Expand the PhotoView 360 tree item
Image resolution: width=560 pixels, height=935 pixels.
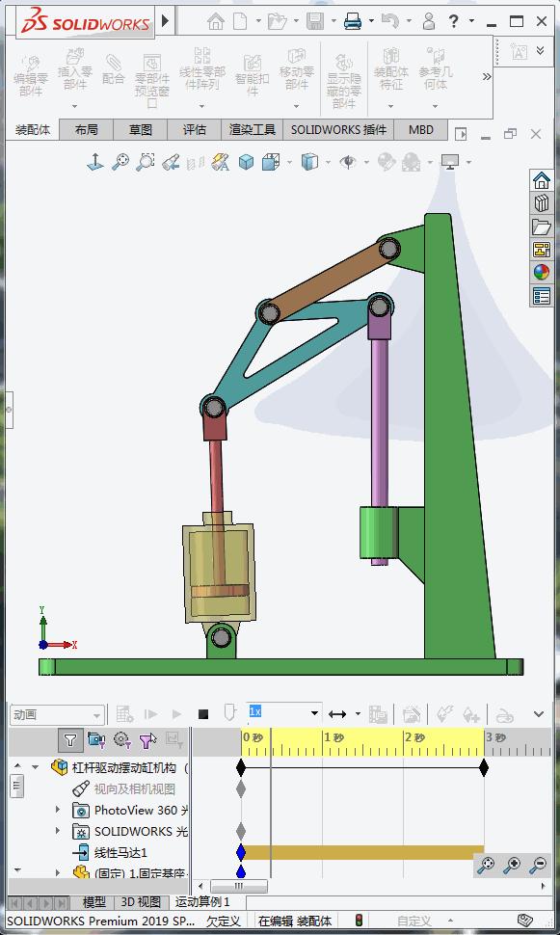(x=58, y=810)
